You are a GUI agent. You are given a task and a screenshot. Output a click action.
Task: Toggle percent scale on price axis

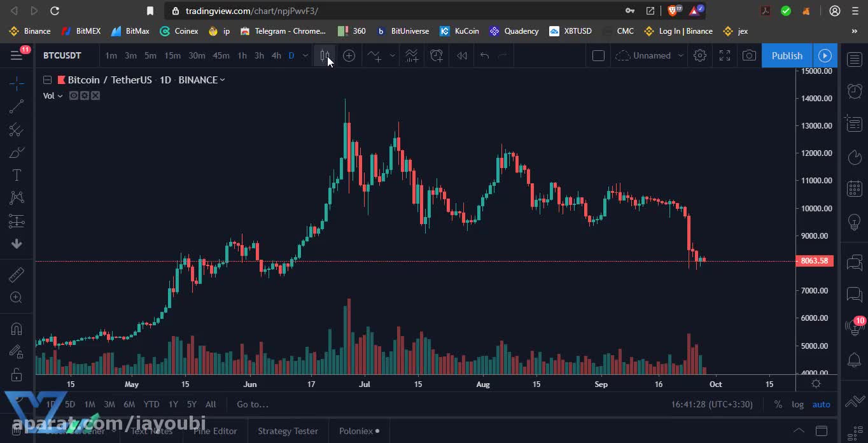tap(778, 404)
